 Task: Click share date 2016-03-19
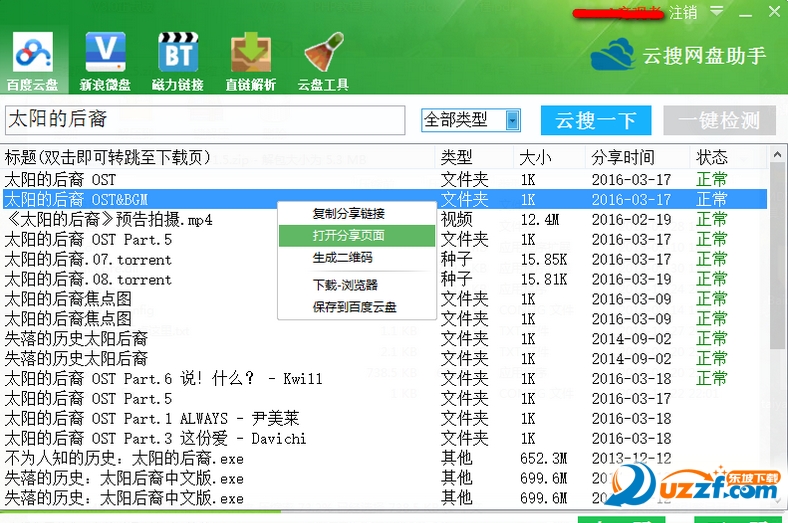[631, 279]
